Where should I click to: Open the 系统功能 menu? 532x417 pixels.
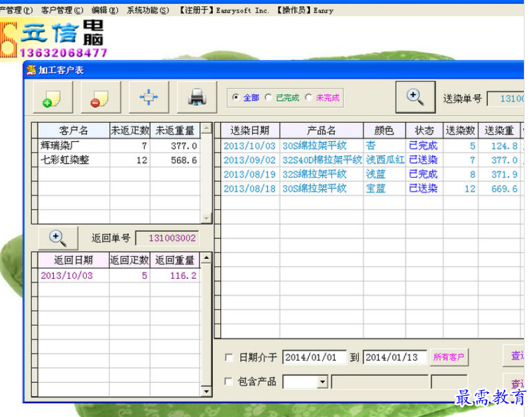pyautogui.click(x=148, y=10)
